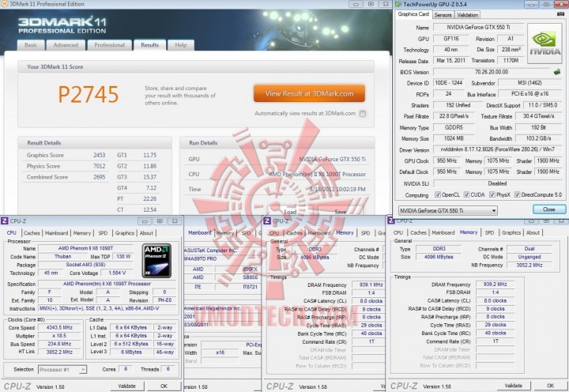Switch to the Validation tab in GPU-Z
Viewport: 569px width, 392px height.
click(467, 15)
